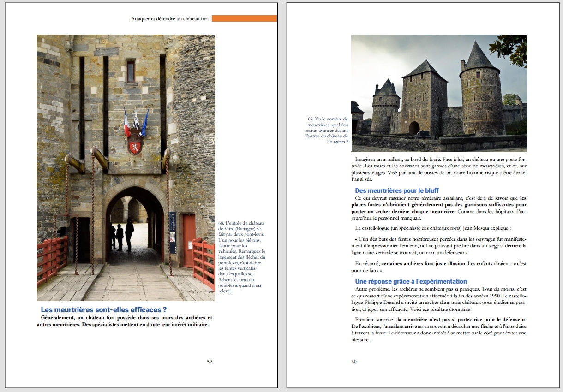Screen dimensions: 563x392
Task: Click the bold intro paragraph "Généralement, un château fort"
Action: pos(125,321)
